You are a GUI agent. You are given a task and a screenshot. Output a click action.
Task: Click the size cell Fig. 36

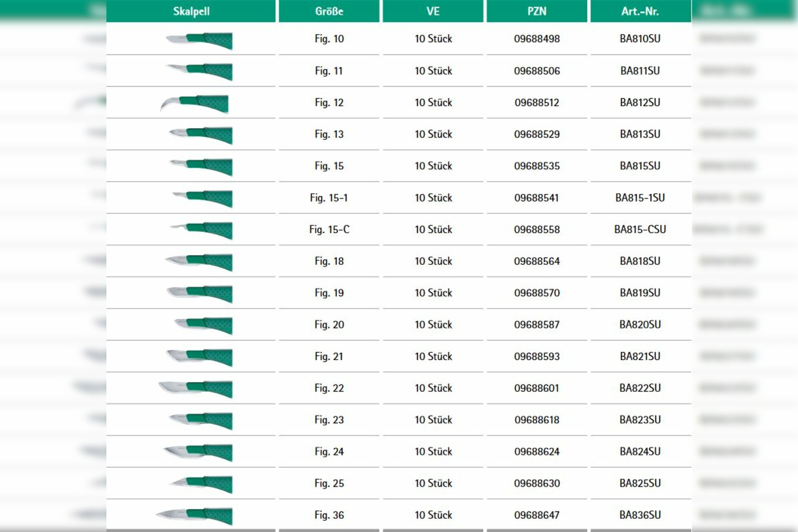(x=329, y=515)
